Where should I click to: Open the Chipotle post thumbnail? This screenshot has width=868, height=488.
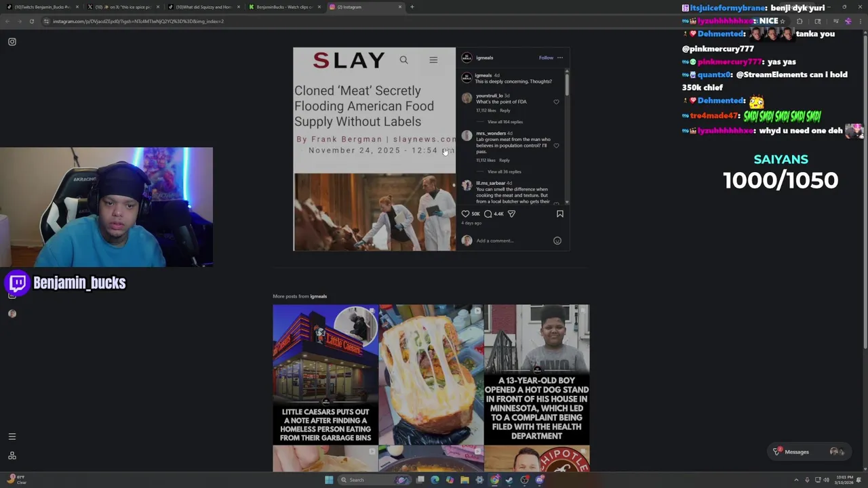tap(536, 459)
